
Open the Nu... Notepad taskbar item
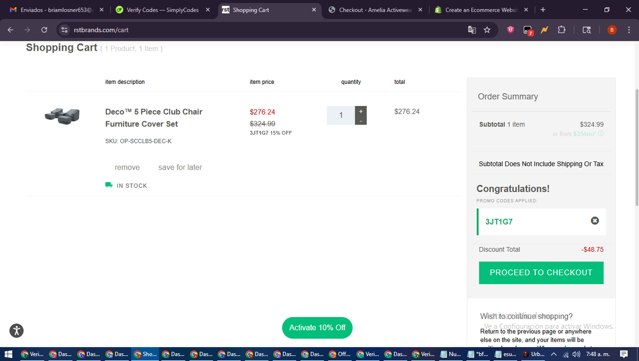(450, 354)
